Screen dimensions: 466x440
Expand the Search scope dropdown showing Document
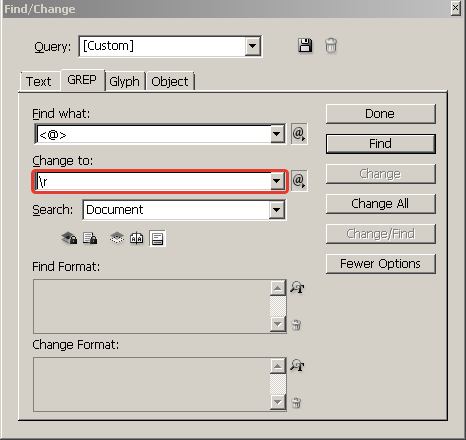click(277, 210)
